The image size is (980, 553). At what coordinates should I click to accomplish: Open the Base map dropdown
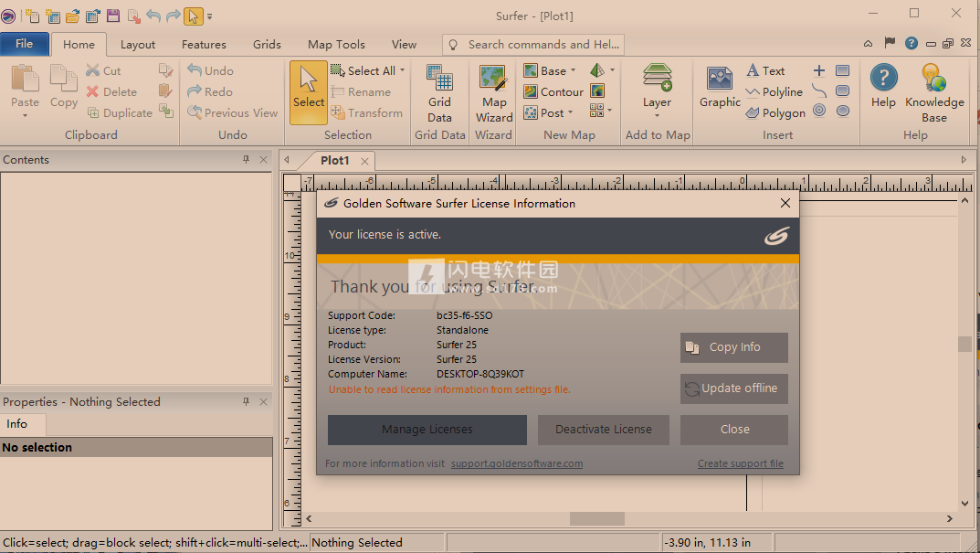tap(574, 69)
